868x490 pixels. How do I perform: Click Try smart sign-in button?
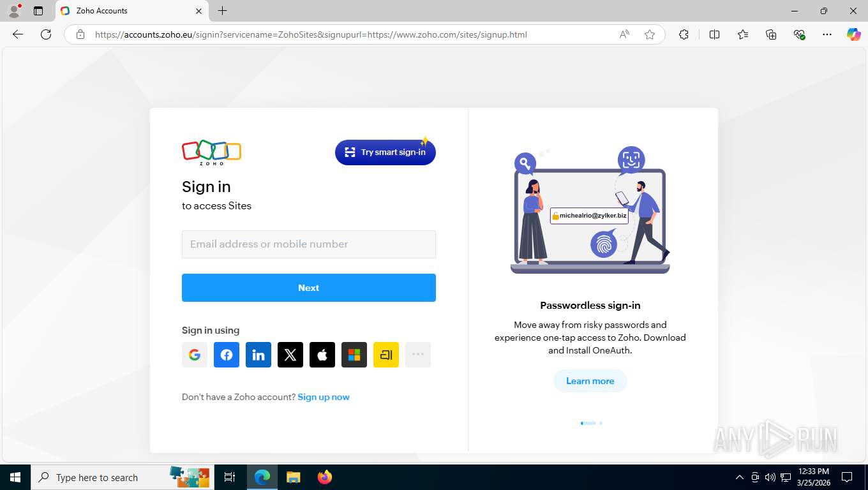tap(385, 152)
